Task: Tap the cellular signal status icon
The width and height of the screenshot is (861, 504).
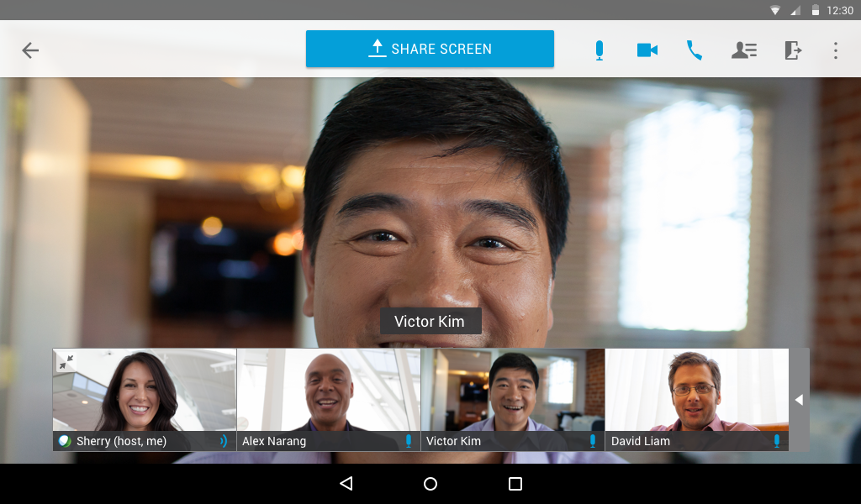Action: tap(795, 10)
